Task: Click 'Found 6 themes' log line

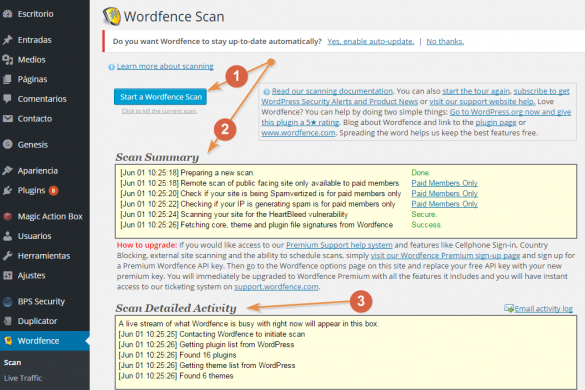Action: [x=176, y=376]
